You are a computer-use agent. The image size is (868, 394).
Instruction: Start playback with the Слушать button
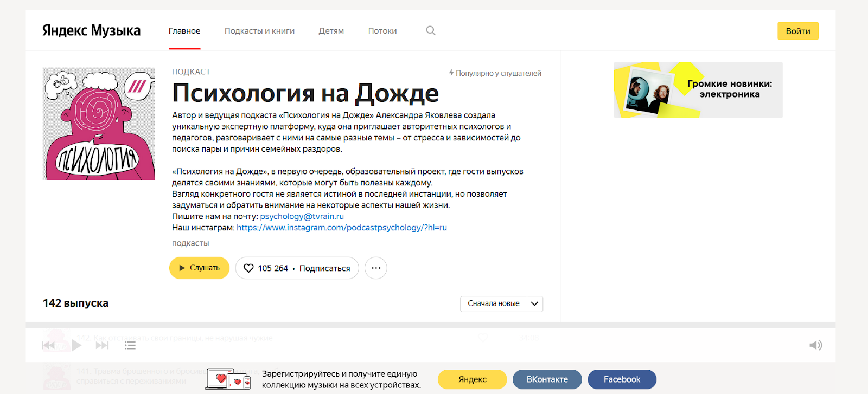click(199, 268)
